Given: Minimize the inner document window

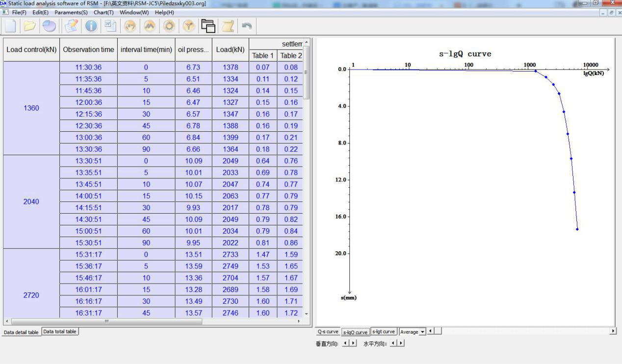Looking at the screenshot, I should tap(604, 13).
